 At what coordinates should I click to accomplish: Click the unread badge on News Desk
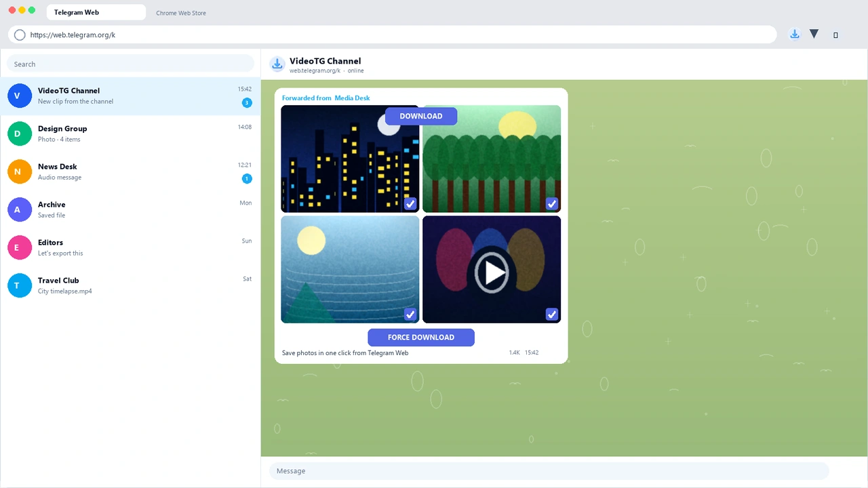(247, 179)
